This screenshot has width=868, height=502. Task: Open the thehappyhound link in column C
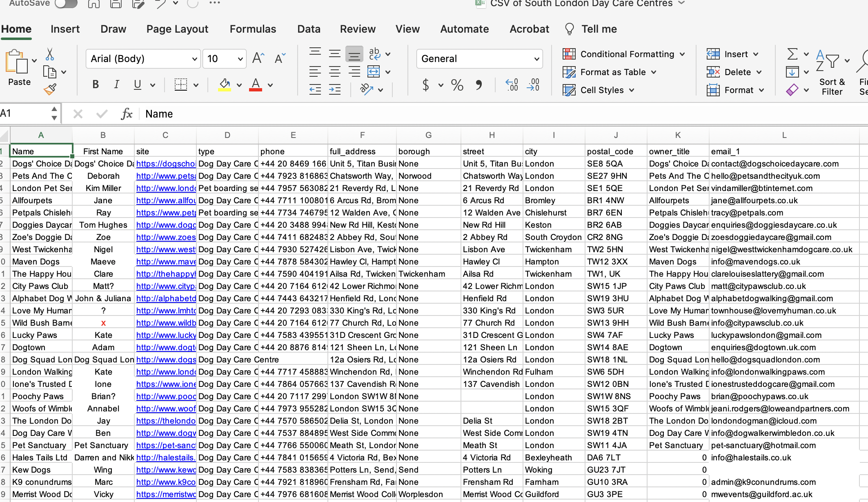[x=166, y=274]
